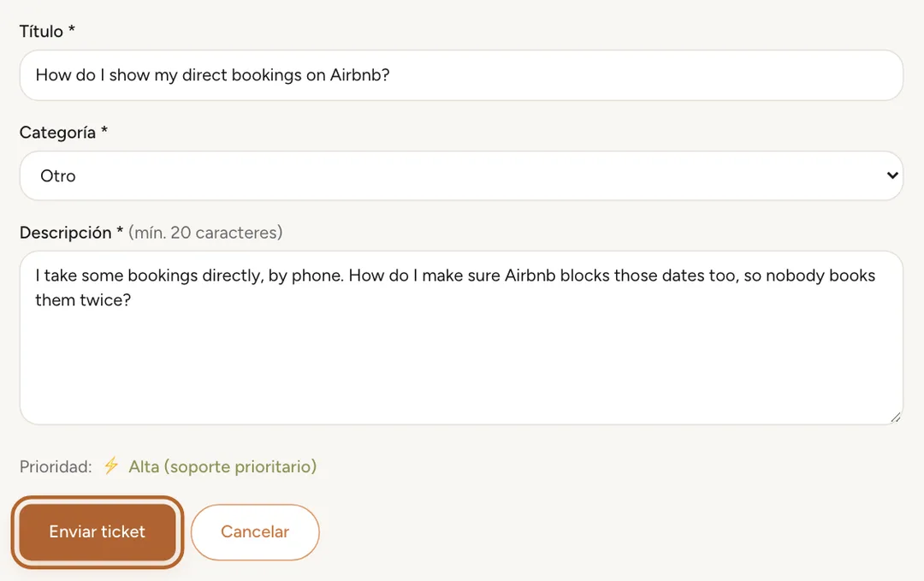Click the "(mín. 20 caracteres)" hint text

pyautogui.click(x=205, y=232)
